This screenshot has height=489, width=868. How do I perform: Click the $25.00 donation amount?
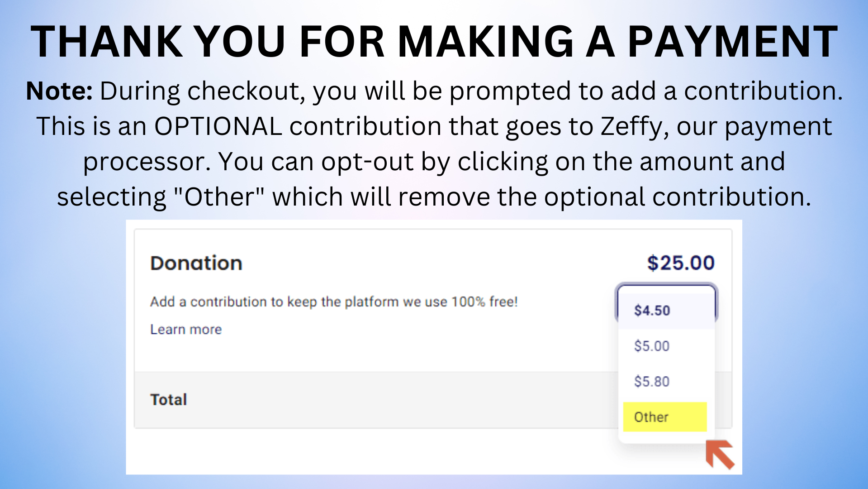point(680,263)
